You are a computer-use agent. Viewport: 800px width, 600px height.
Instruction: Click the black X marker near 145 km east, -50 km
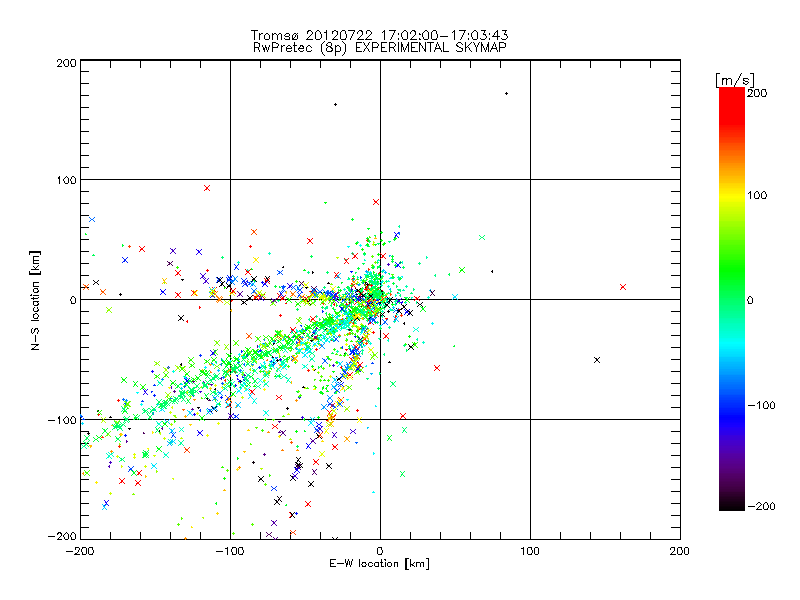(597, 360)
